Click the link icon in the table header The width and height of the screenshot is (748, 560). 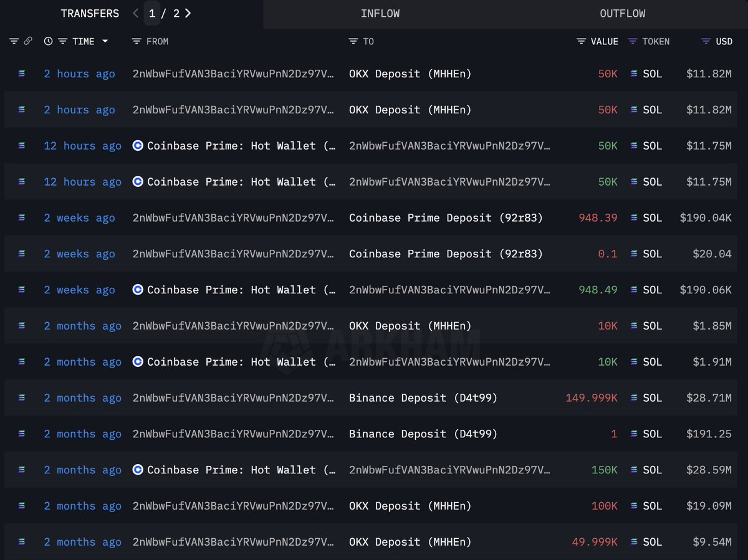(x=28, y=41)
